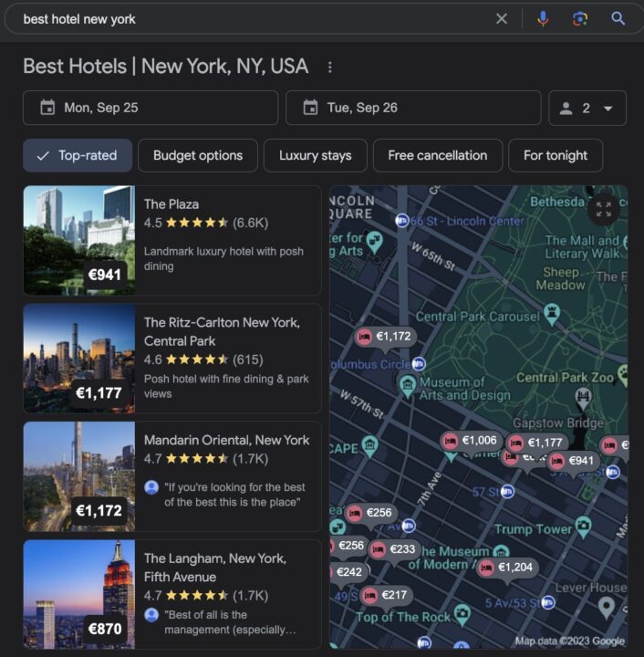Clear the search box with the X icon
This screenshot has height=657, width=644.
coord(501,19)
